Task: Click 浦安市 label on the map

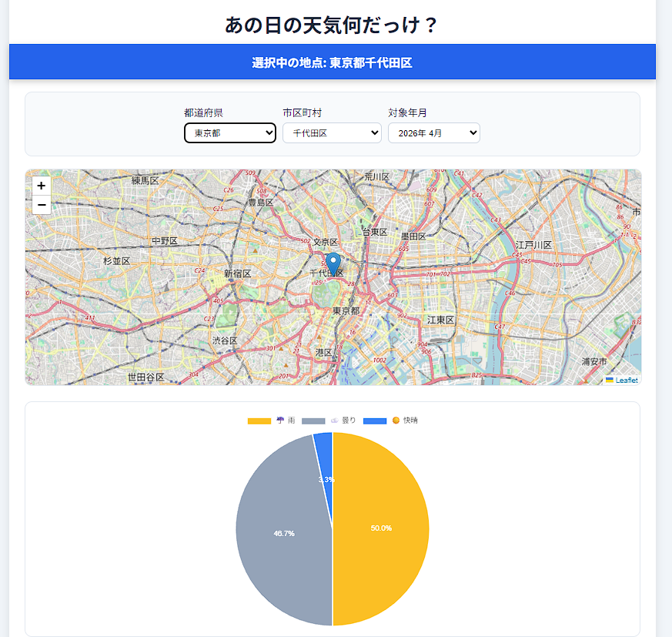Action: click(x=594, y=361)
